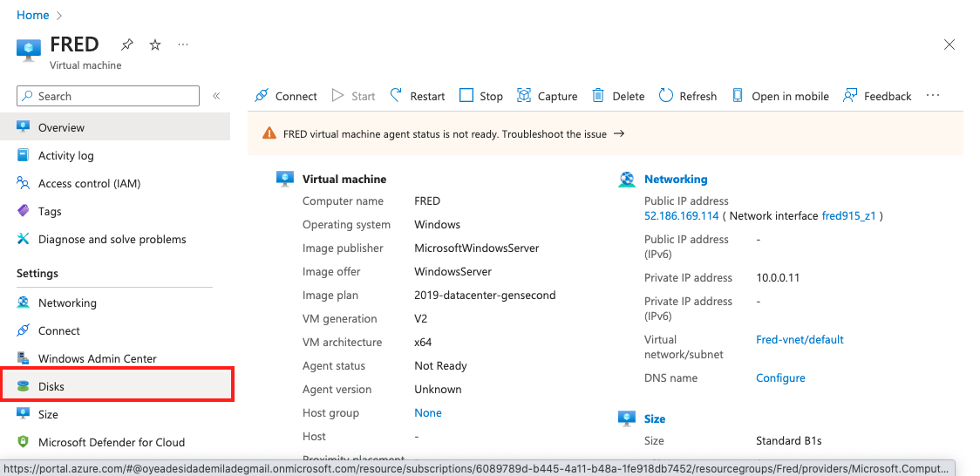Viewport: 980px width, 476px height.
Task: Click the Delete trash icon in the toolbar
Action: pos(598,96)
